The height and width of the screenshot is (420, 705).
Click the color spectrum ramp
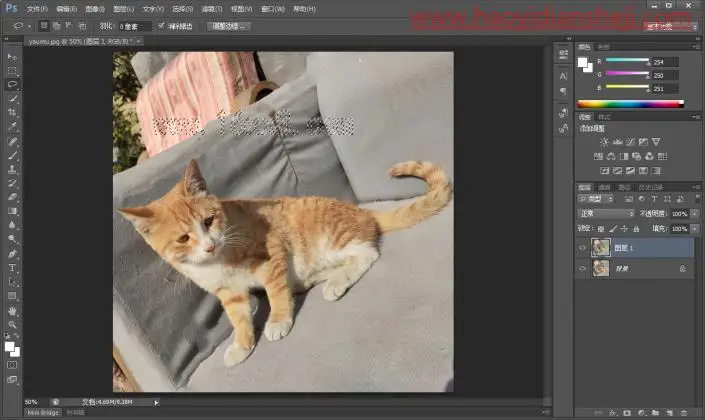click(x=630, y=104)
